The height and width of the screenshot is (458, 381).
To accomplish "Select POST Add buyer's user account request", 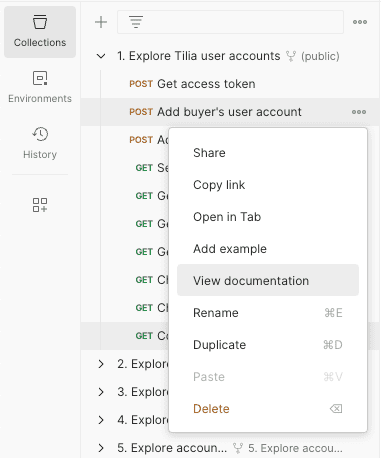I will (215, 112).
